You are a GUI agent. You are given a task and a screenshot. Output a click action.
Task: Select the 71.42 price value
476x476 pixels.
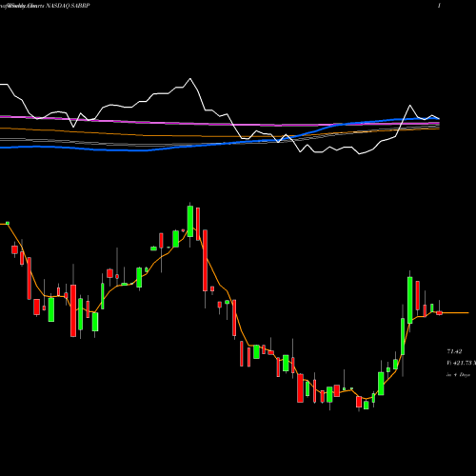454,351
